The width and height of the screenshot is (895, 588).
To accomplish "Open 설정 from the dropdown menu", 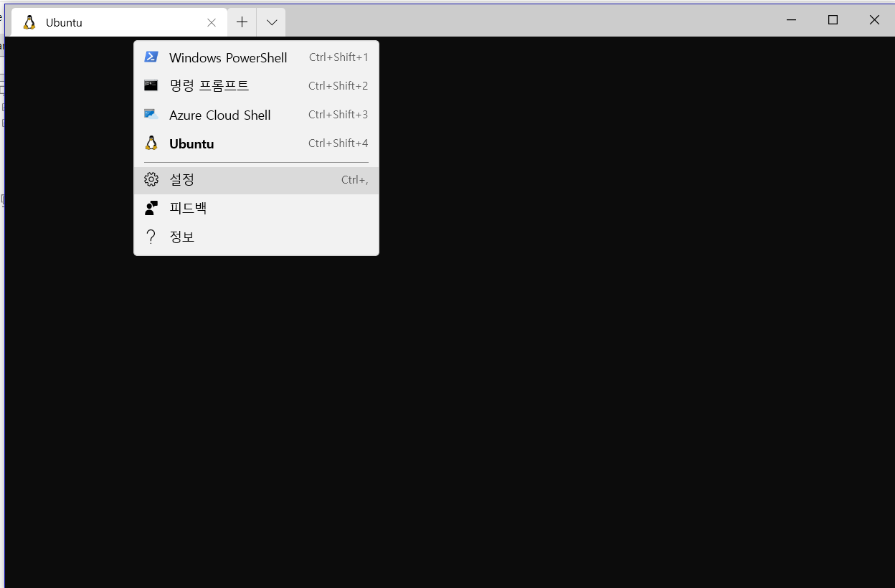I will (x=256, y=180).
